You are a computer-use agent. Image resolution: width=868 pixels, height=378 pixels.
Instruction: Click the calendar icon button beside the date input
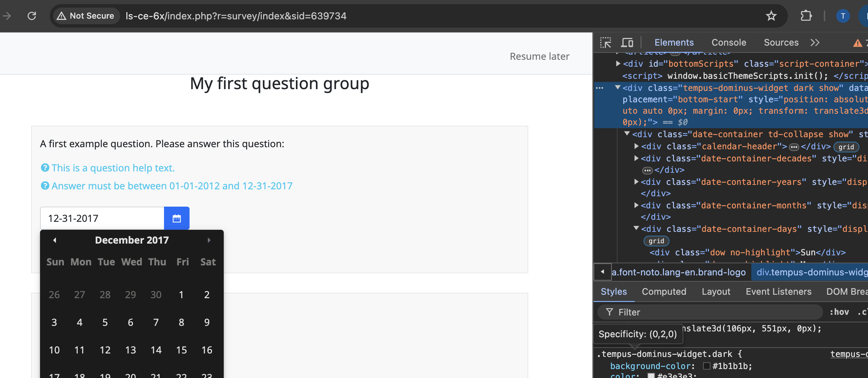176,218
